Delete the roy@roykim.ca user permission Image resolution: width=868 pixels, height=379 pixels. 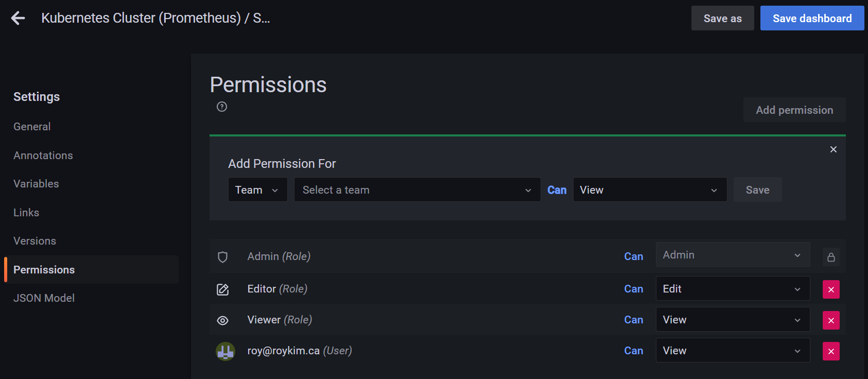(831, 351)
